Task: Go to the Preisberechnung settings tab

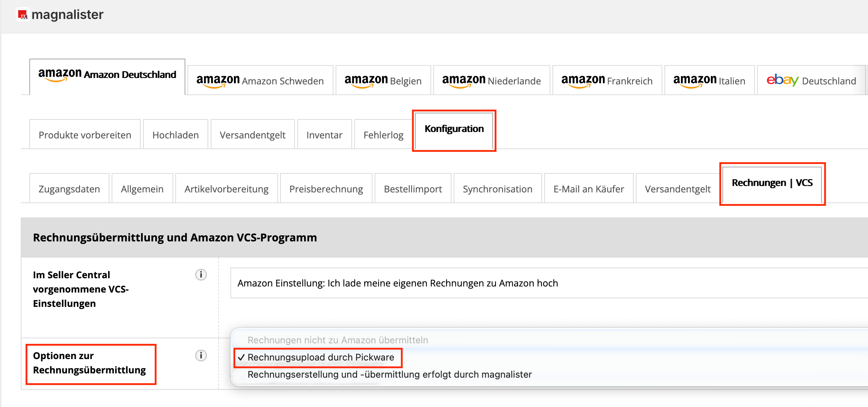Action: pyautogui.click(x=326, y=189)
